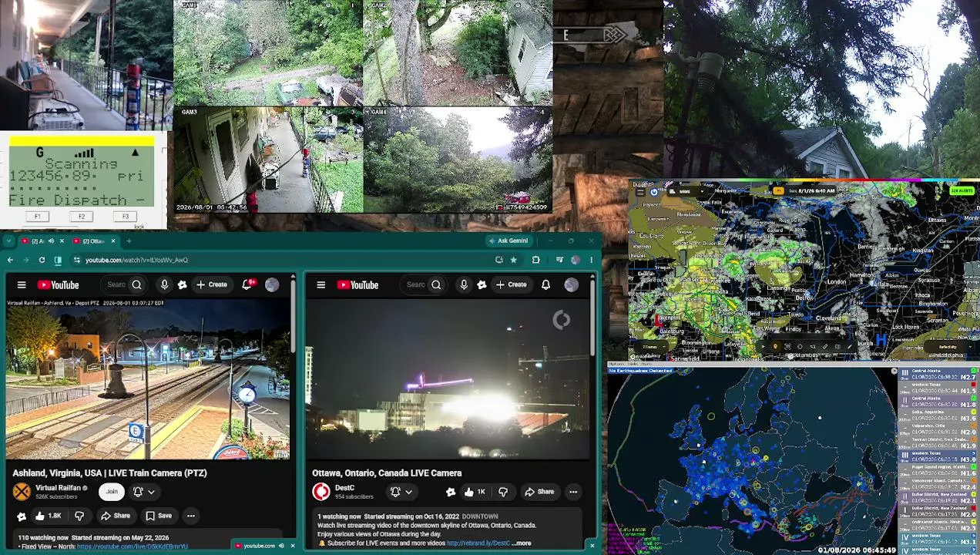Open the rebrand.ly/DestC link
The height and width of the screenshot is (555, 980).
coord(478,543)
